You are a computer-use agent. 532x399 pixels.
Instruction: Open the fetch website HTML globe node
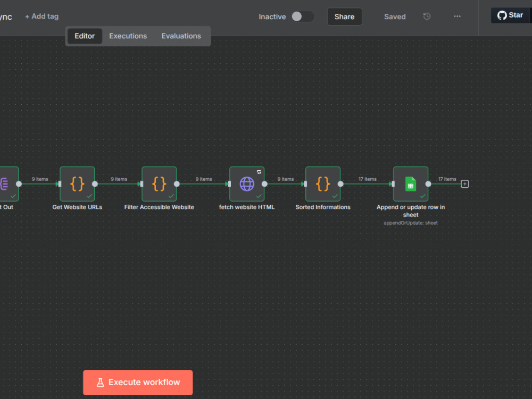(x=247, y=184)
